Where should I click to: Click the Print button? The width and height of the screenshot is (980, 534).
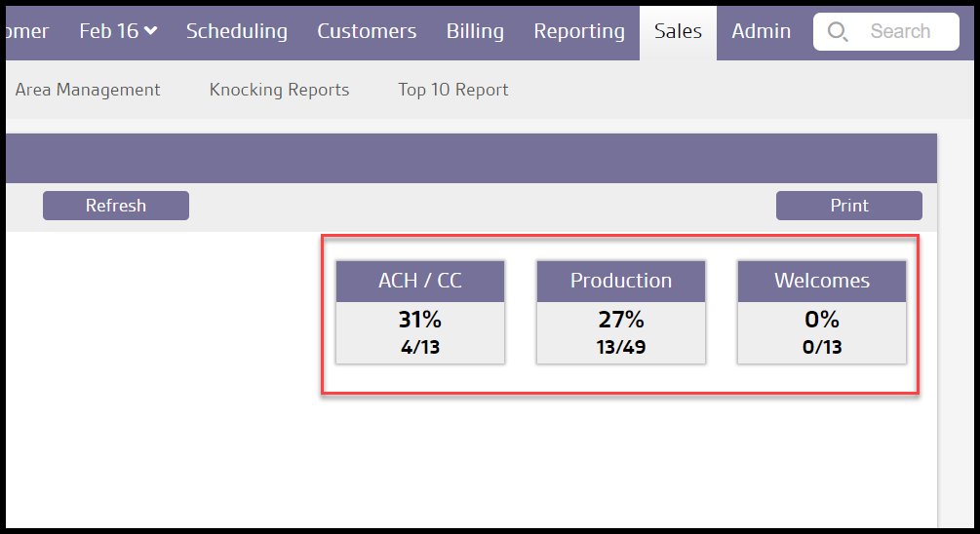click(x=848, y=206)
